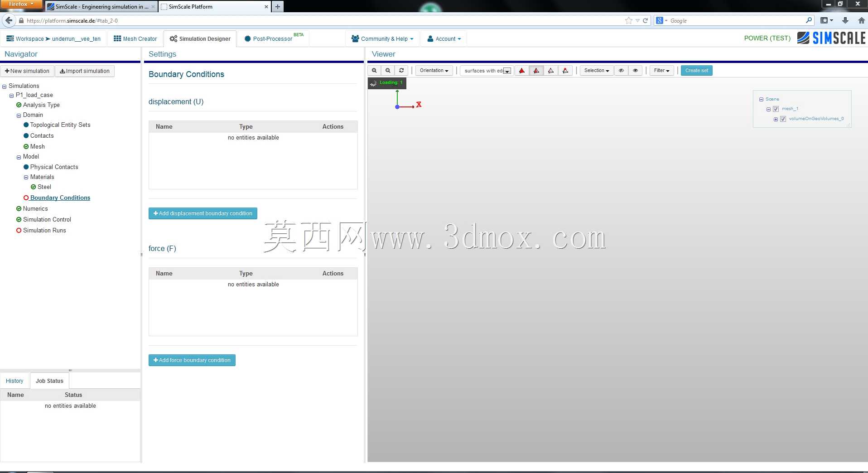Collapse the Simulations tree root
This screenshot has width=868, height=473.
click(x=4, y=87)
